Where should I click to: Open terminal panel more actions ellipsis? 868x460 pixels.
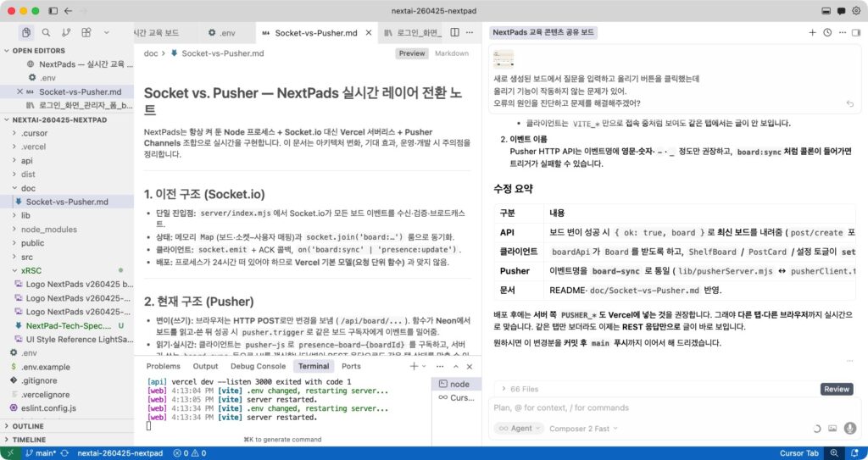[440, 367]
